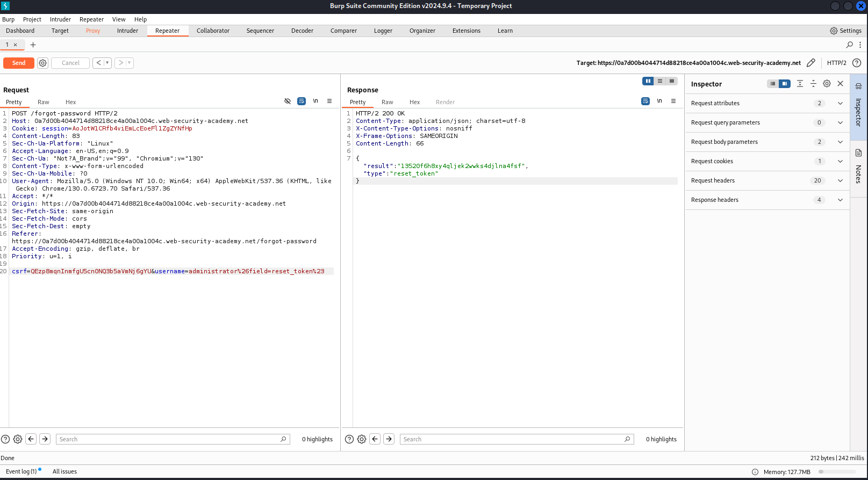Click the Cancel request button
Viewport: 868px width, 480px height.
pos(70,63)
